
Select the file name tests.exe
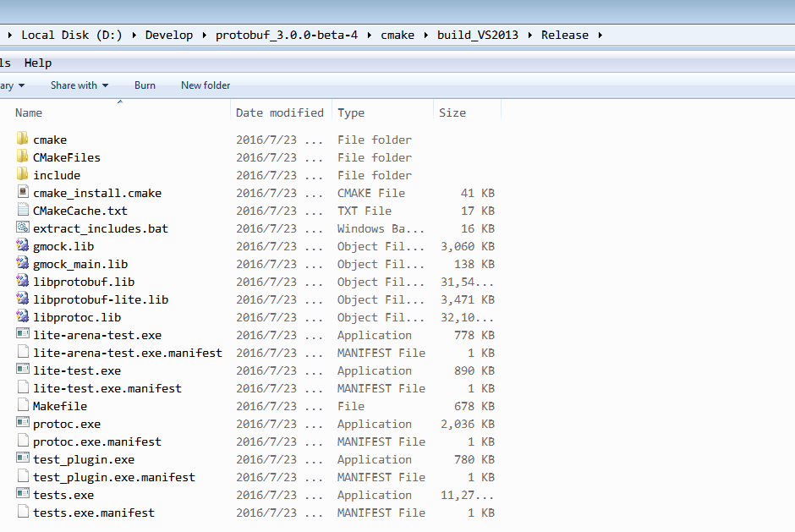[x=63, y=495]
